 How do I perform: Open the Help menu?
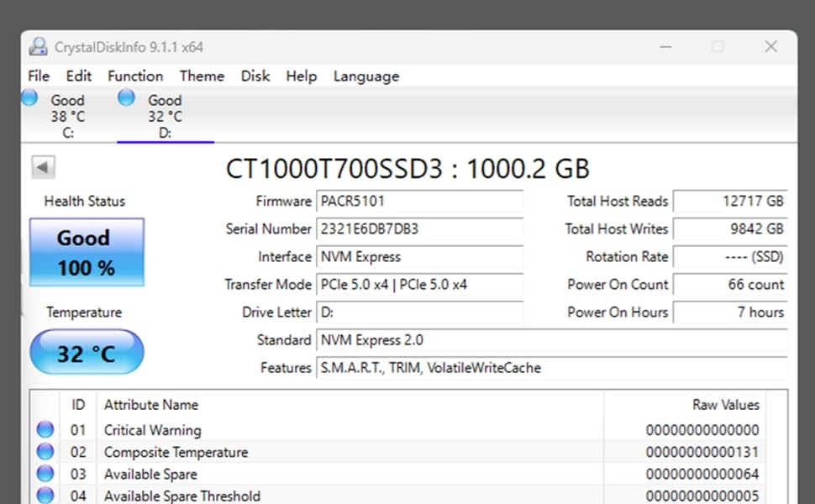click(x=301, y=76)
